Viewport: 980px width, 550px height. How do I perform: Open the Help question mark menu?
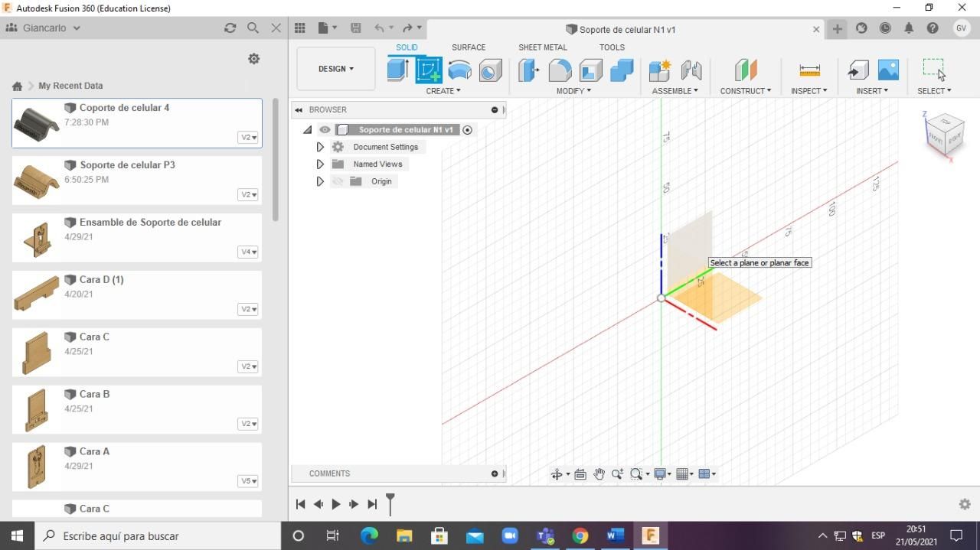(x=933, y=28)
